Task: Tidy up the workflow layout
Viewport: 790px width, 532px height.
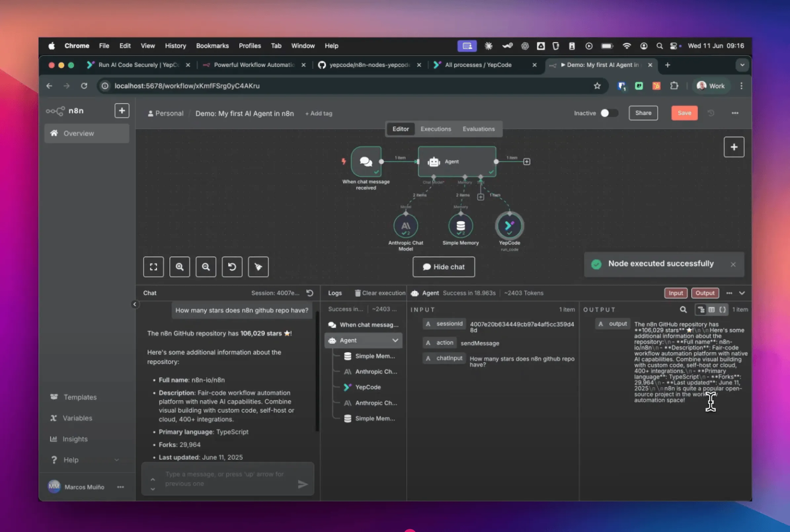Action: point(258,267)
